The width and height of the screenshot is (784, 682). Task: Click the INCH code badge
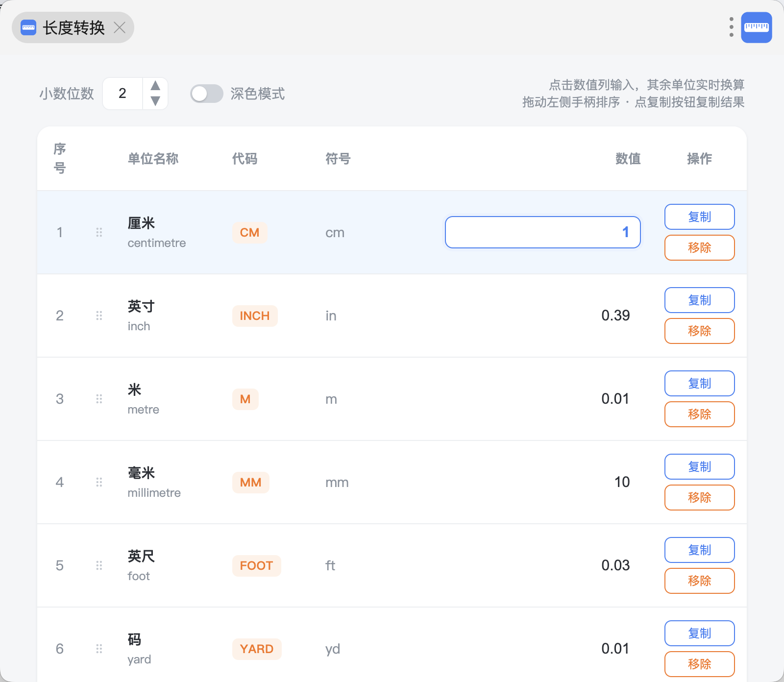pyautogui.click(x=255, y=316)
